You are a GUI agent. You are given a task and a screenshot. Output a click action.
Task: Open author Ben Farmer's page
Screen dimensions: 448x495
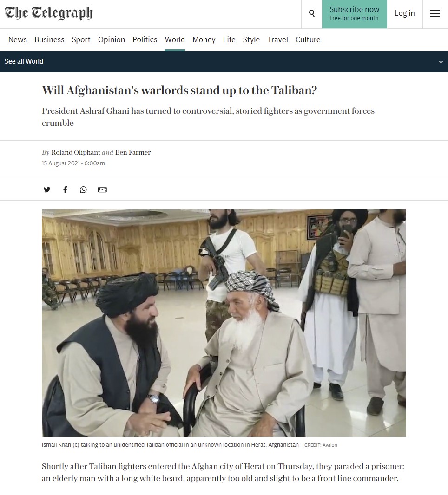coord(133,152)
